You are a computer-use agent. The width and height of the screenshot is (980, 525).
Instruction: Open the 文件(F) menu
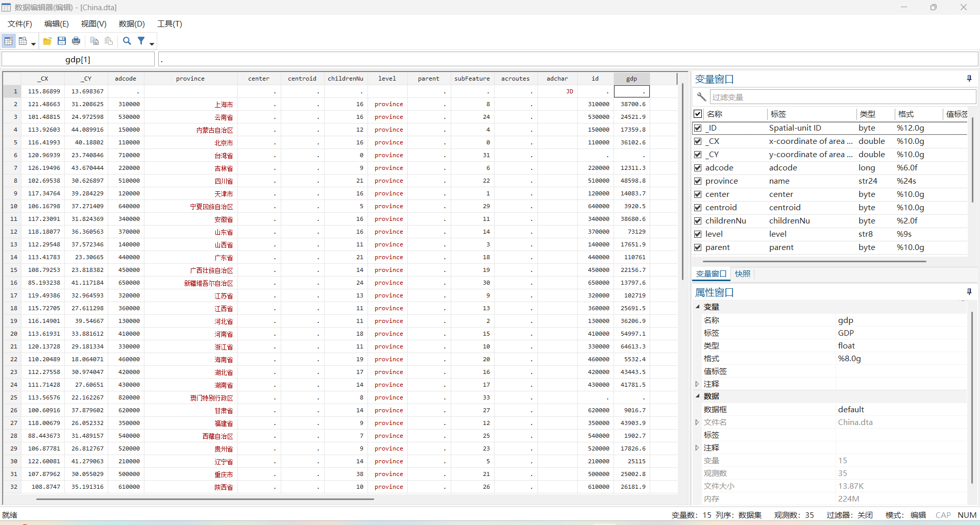pyautogui.click(x=20, y=24)
